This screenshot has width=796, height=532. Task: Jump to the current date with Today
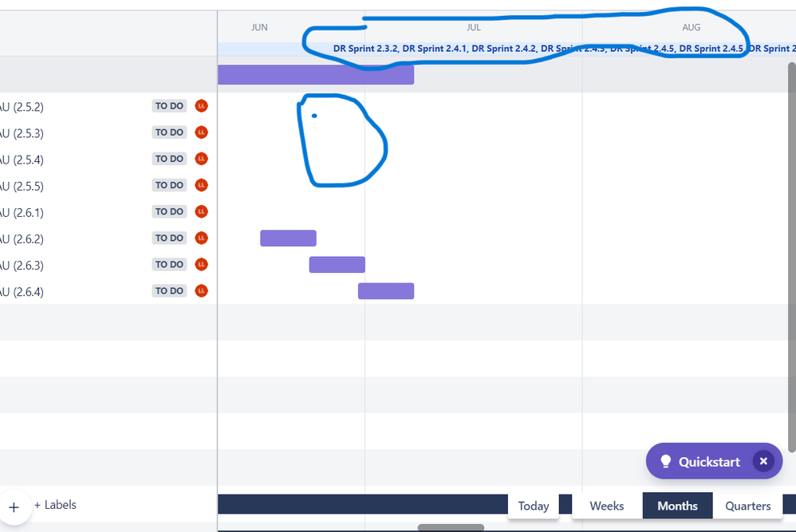pyautogui.click(x=533, y=506)
